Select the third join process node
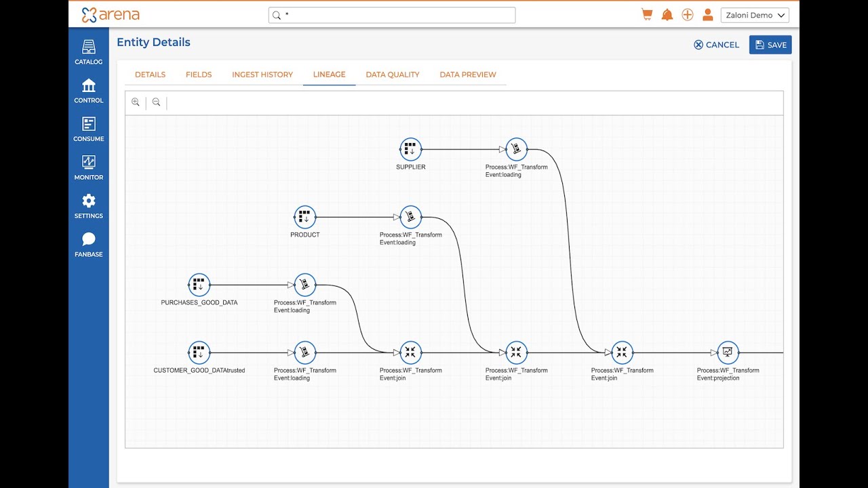Screen dimensions: 868x488 click(x=622, y=352)
